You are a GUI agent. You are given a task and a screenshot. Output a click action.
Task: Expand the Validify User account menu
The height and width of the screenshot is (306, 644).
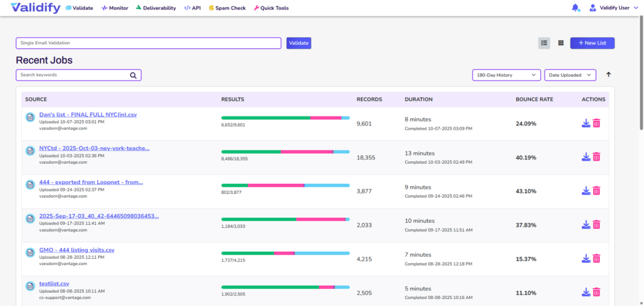(613, 8)
